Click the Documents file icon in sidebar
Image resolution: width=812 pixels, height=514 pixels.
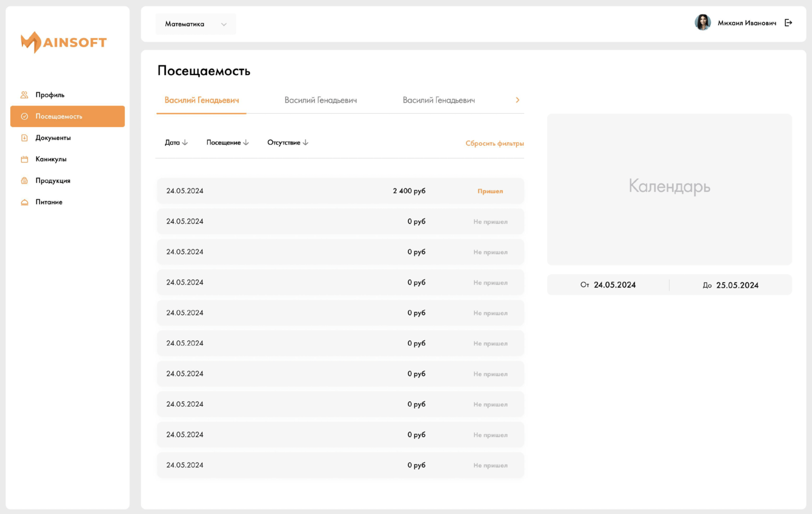coord(24,138)
